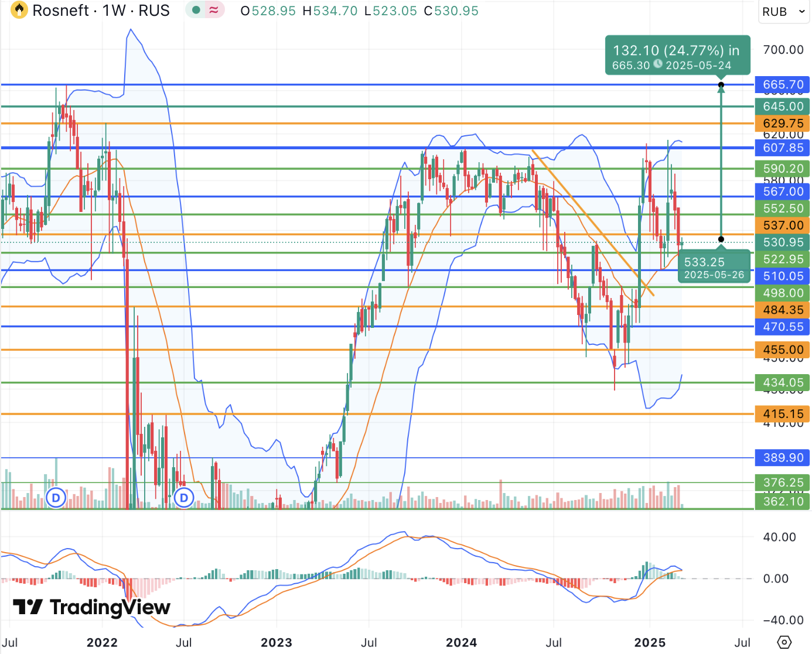Viewport: 812px width, 654px height.
Task: Select the 484.35 orange price label
Action: 783,310
